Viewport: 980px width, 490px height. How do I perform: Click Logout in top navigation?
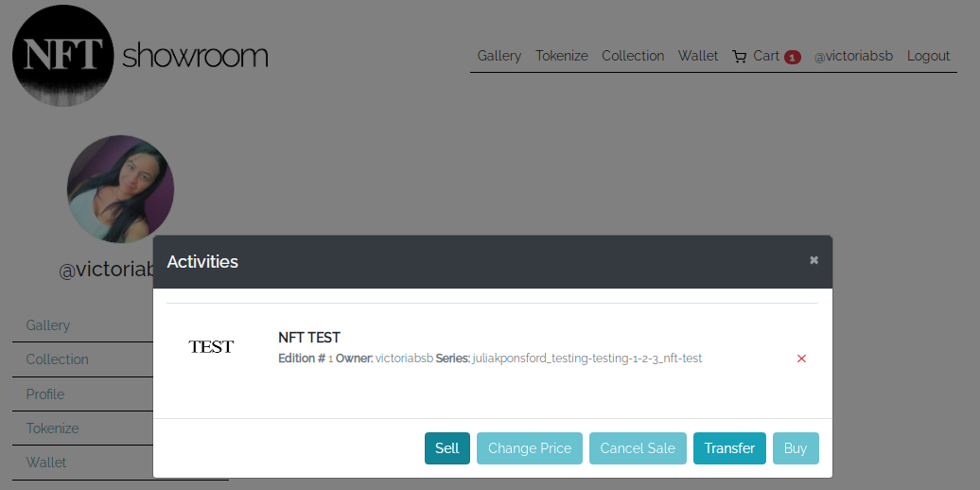coord(929,56)
